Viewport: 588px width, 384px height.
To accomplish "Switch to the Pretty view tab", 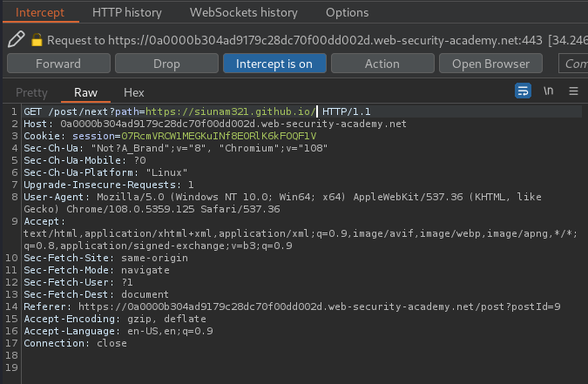I will [32, 92].
